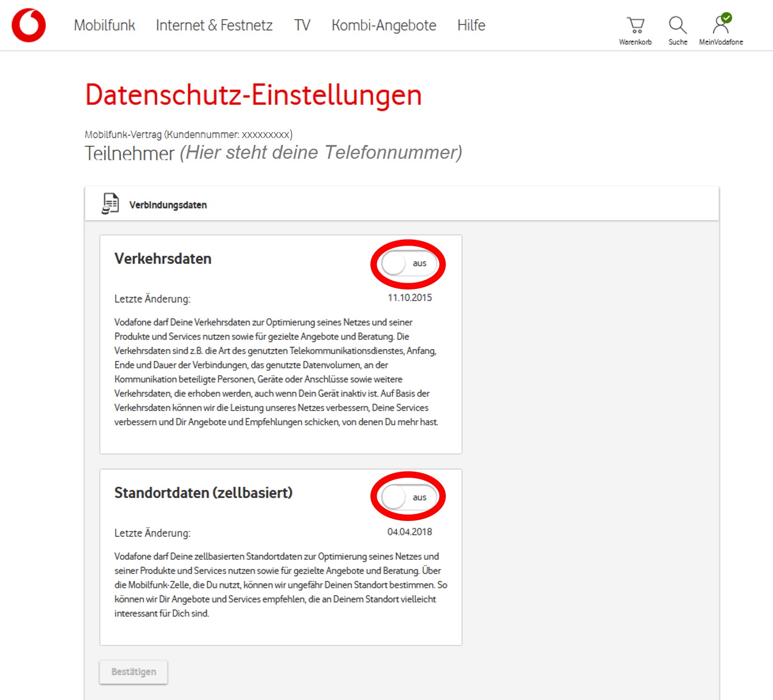Open the Kombi-Angebote menu
The image size is (773, 700).
pos(384,25)
